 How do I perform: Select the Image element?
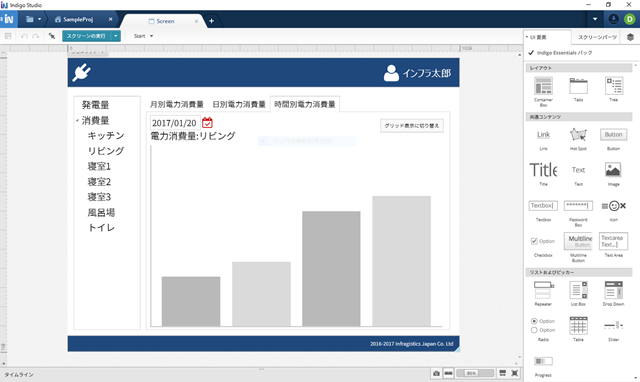pyautogui.click(x=613, y=174)
